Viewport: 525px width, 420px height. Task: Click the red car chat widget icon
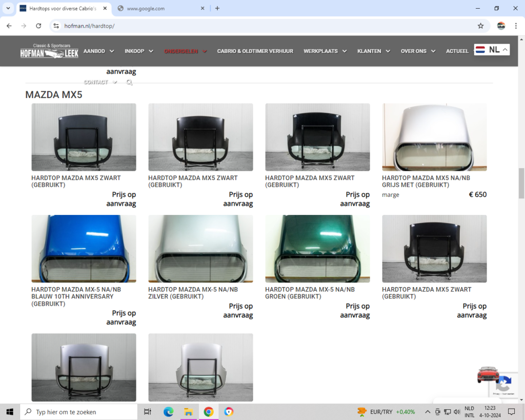488,374
